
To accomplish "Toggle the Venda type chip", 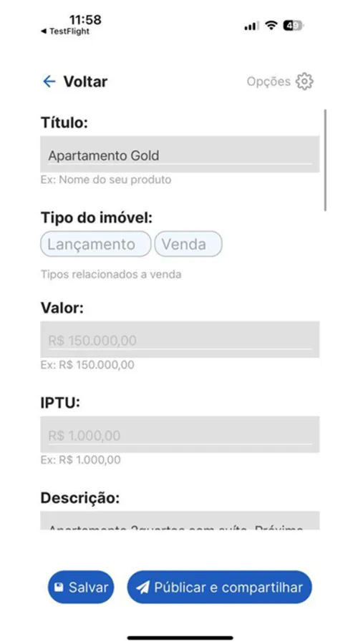I will pyautogui.click(x=188, y=244).
